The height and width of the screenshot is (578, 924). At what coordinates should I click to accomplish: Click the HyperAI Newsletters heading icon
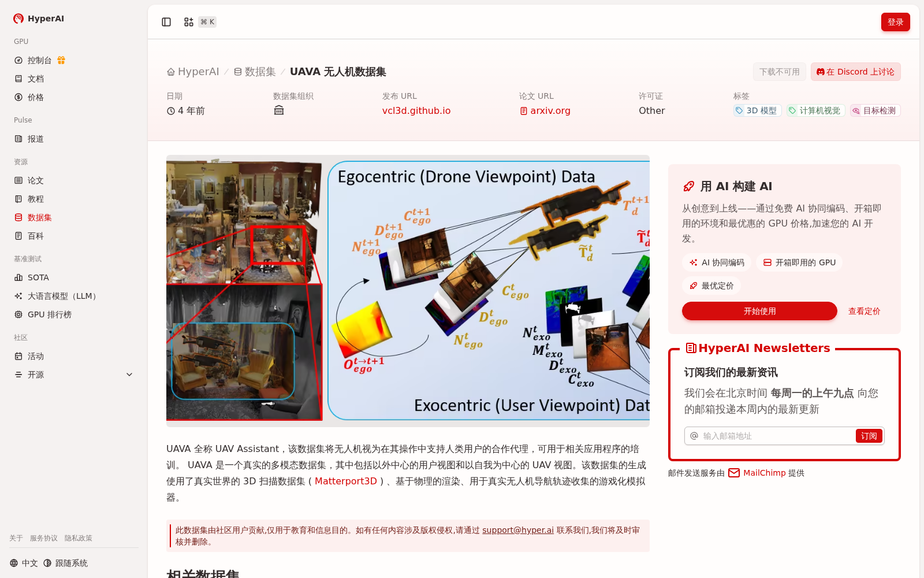[691, 348]
